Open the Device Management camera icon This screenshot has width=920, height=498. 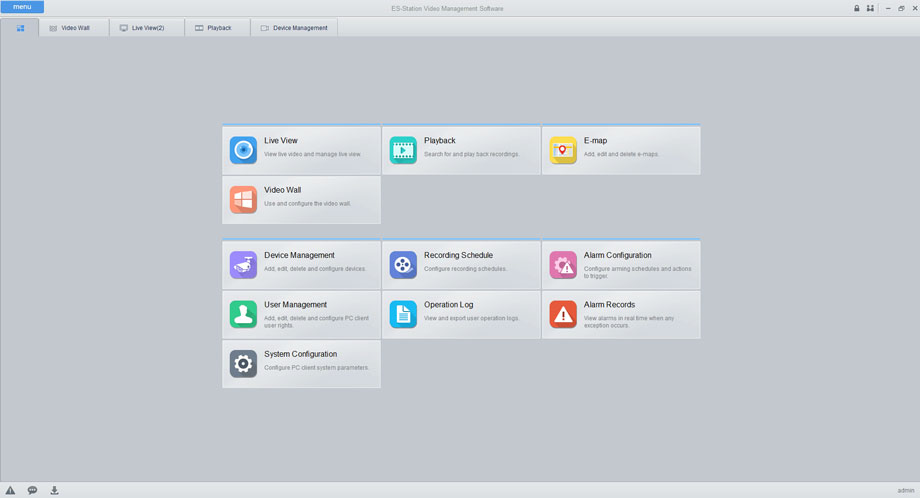[x=243, y=265]
